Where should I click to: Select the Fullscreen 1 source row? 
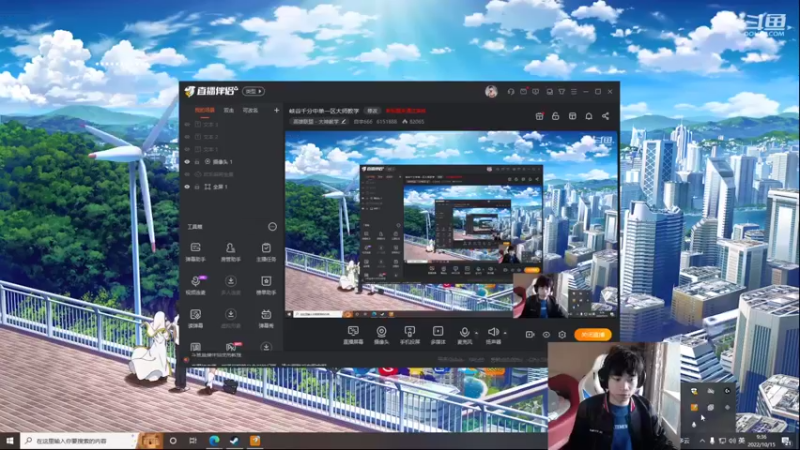[x=232, y=187]
